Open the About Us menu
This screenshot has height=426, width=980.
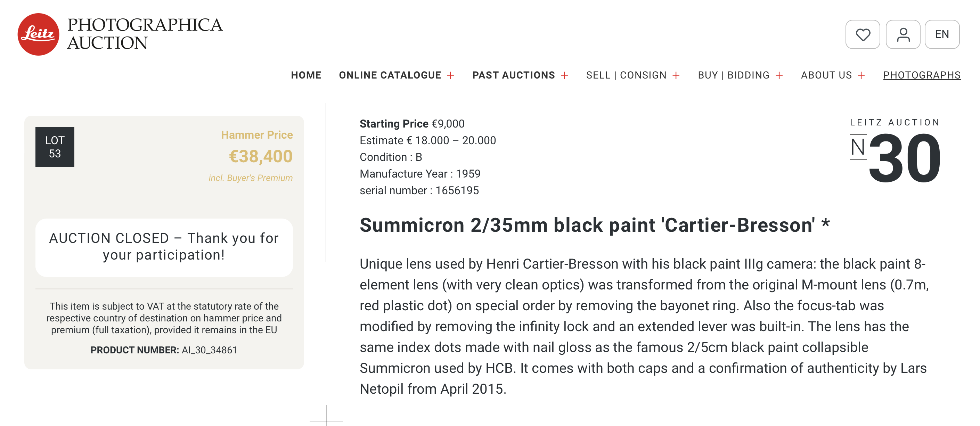(x=826, y=75)
